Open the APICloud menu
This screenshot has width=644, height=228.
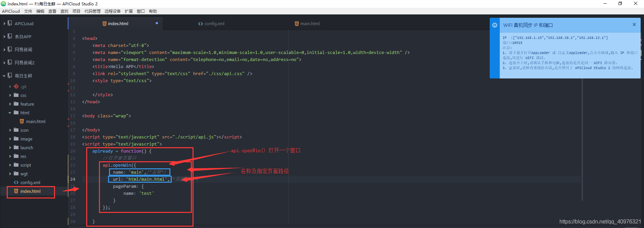coord(11,11)
